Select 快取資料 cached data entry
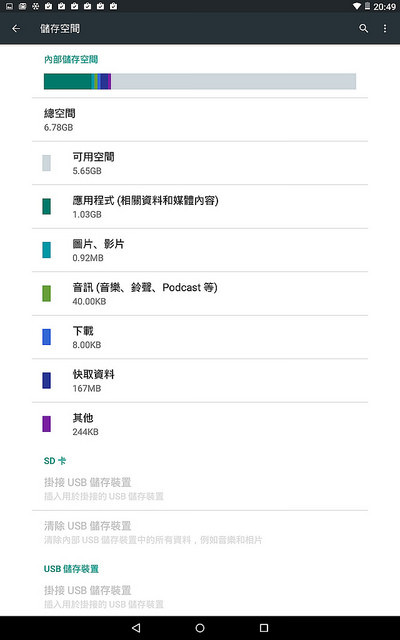 (200, 380)
